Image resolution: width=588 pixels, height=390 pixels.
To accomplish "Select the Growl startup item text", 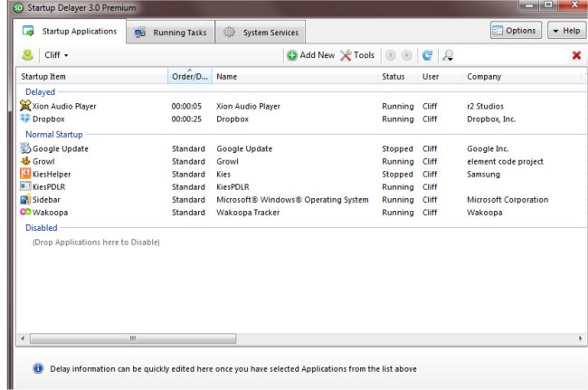I will pyautogui.click(x=43, y=161).
